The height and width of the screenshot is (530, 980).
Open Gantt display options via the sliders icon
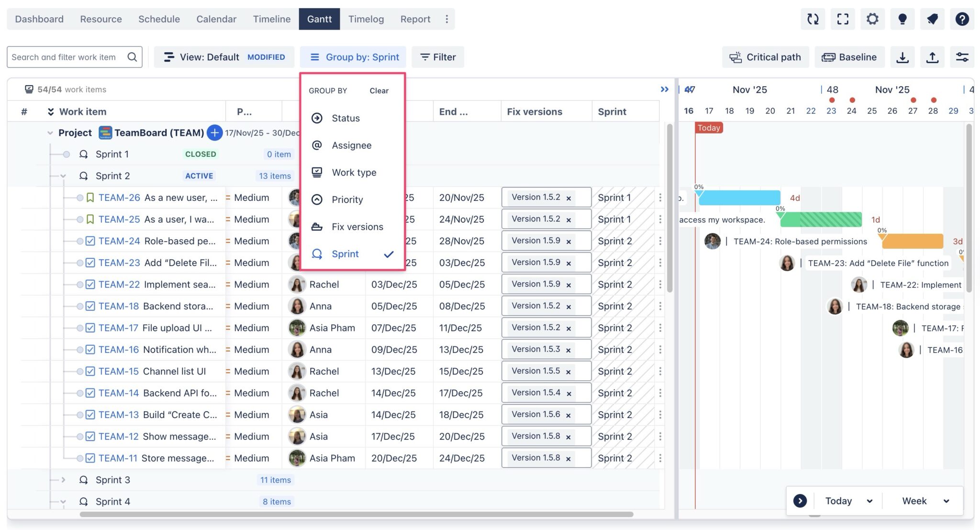pyautogui.click(x=963, y=57)
